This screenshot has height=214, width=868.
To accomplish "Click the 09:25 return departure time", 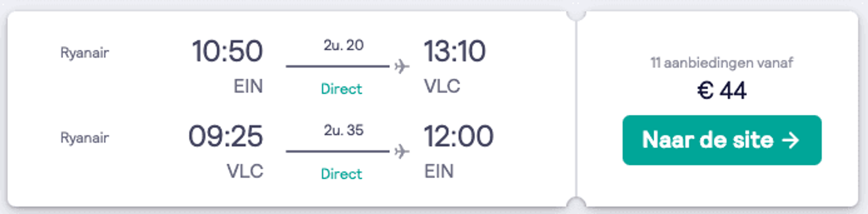I will click(225, 136).
